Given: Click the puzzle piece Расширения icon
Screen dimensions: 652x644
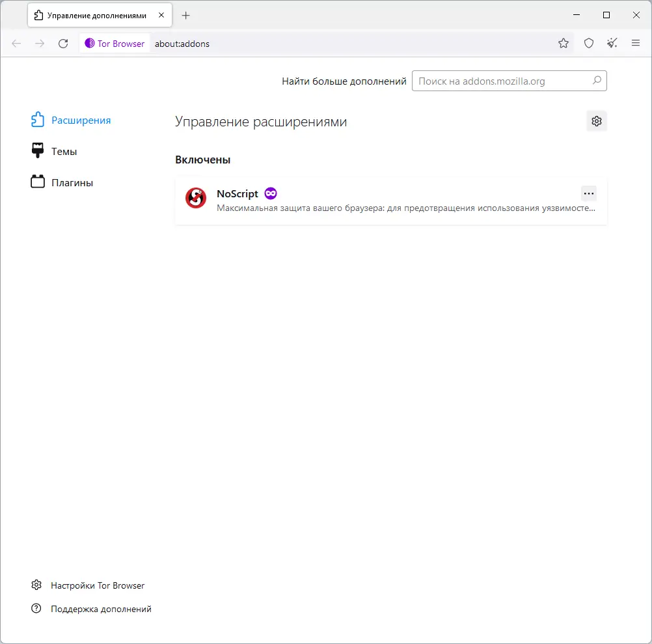Looking at the screenshot, I should 38,119.
